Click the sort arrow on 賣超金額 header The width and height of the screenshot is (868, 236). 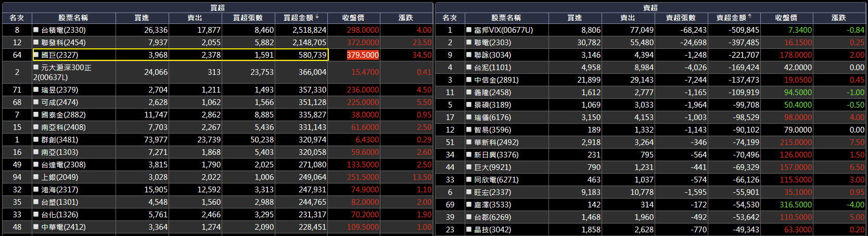pos(750,17)
